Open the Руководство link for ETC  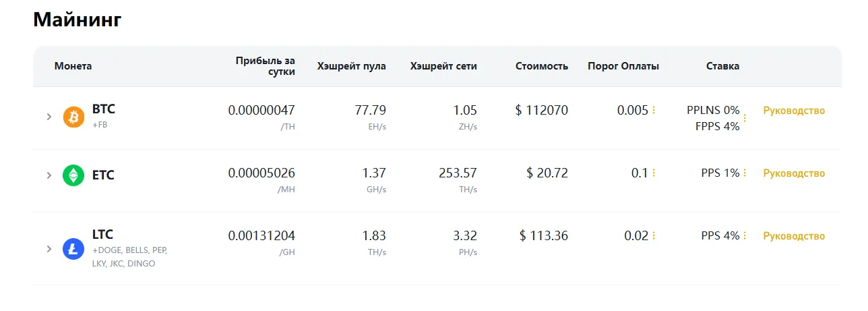pyautogui.click(x=794, y=173)
